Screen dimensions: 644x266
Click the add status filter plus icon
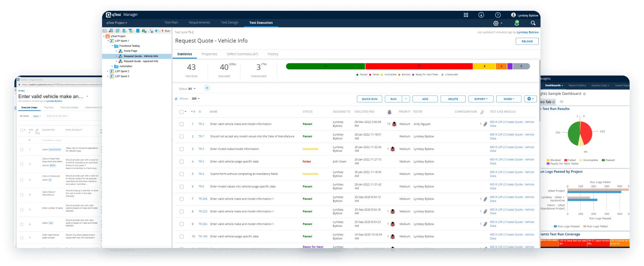click(x=207, y=88)
